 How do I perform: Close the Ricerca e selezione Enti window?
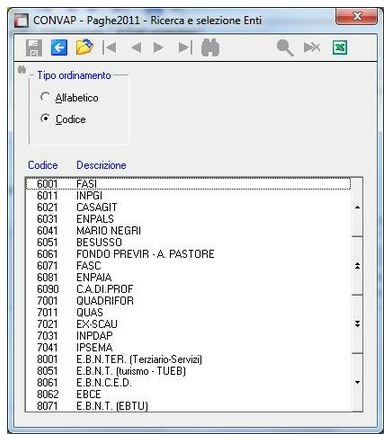click(357, 16)
